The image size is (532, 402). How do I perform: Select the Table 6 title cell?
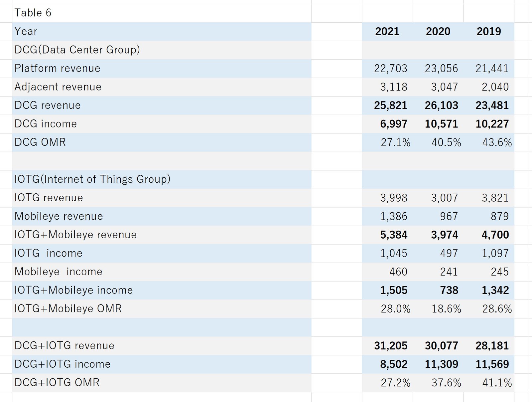pos(162,13)
